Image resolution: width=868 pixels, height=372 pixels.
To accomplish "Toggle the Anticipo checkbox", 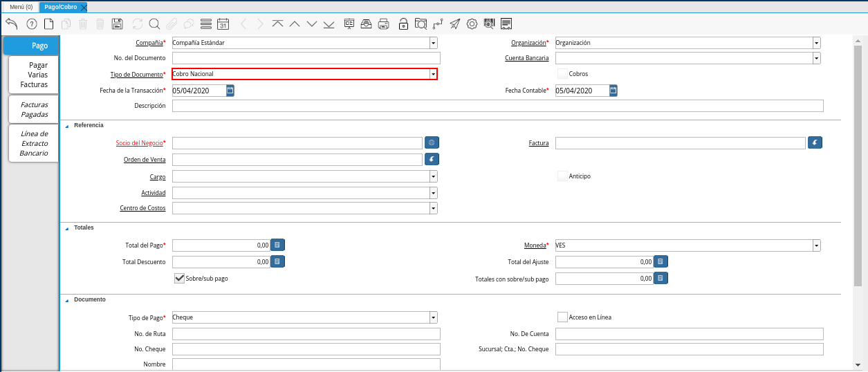I will 562,176.
